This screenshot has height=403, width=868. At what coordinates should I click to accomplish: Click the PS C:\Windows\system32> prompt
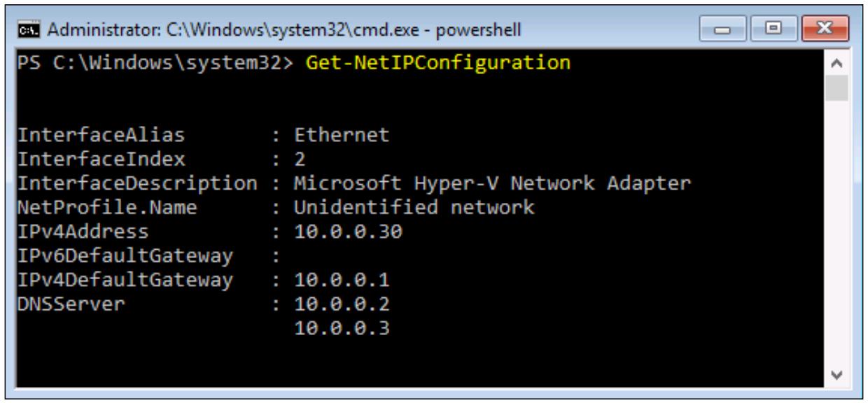pos(158,63)
